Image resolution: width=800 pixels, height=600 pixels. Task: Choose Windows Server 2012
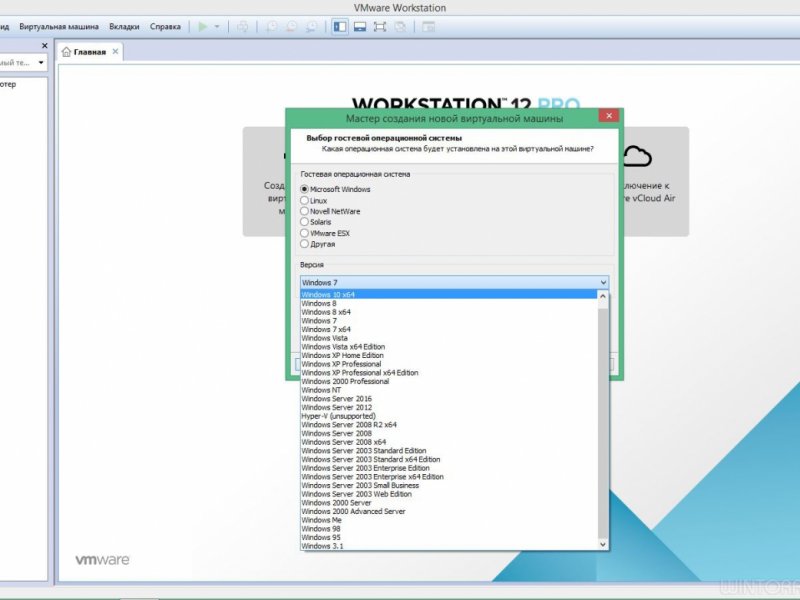tap(448, 407)
